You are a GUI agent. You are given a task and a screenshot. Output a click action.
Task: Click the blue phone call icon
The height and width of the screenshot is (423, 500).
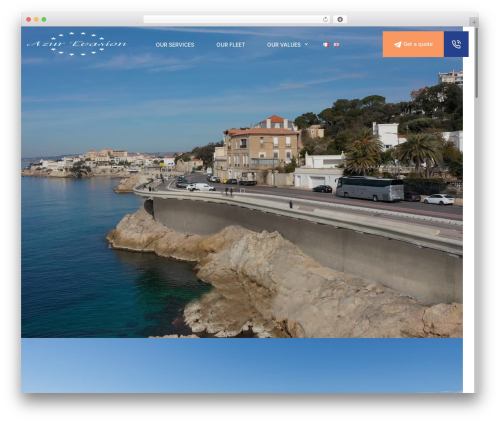(456, 44)
